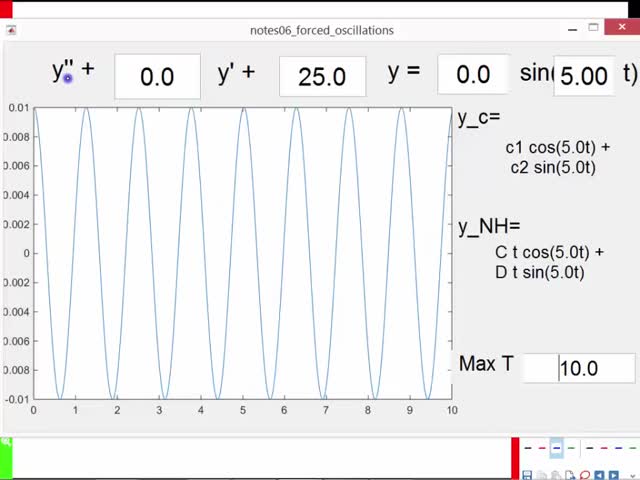Go to previous page with left arrow

[600, 475]
